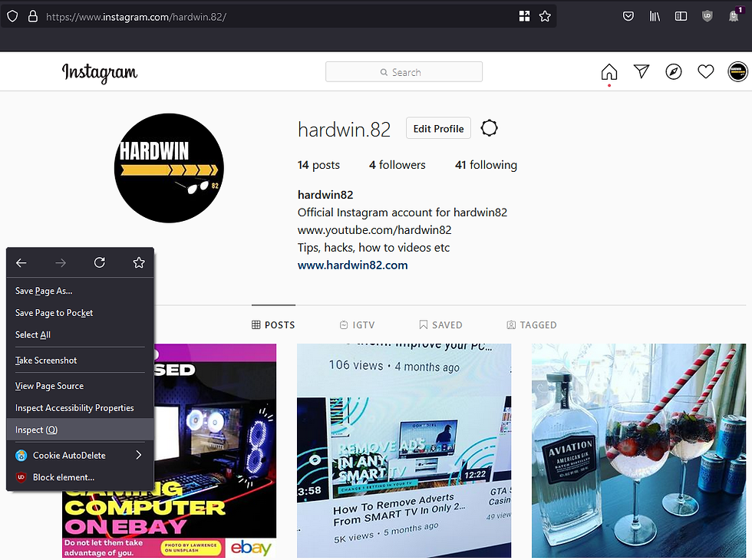Switch to the SAVED tab
Viewport: 752px width, 560px height.
click(x=440, y=324)
